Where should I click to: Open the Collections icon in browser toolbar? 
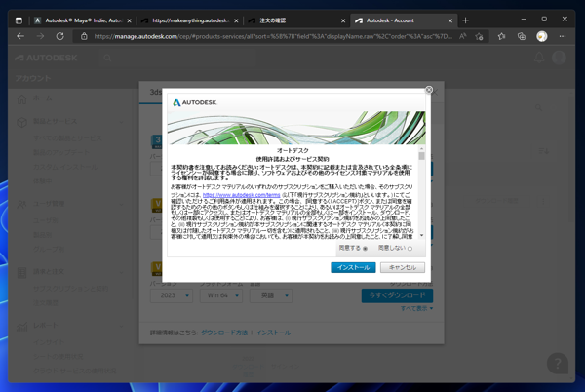(x=522, y=36)
